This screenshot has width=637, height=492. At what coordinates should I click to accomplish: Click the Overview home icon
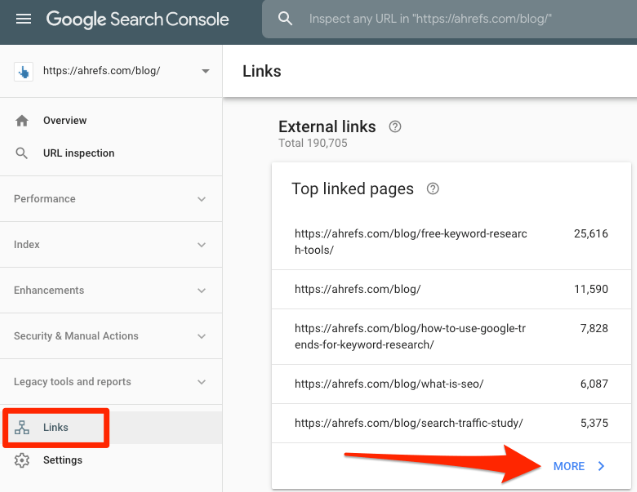pos(22,121)
